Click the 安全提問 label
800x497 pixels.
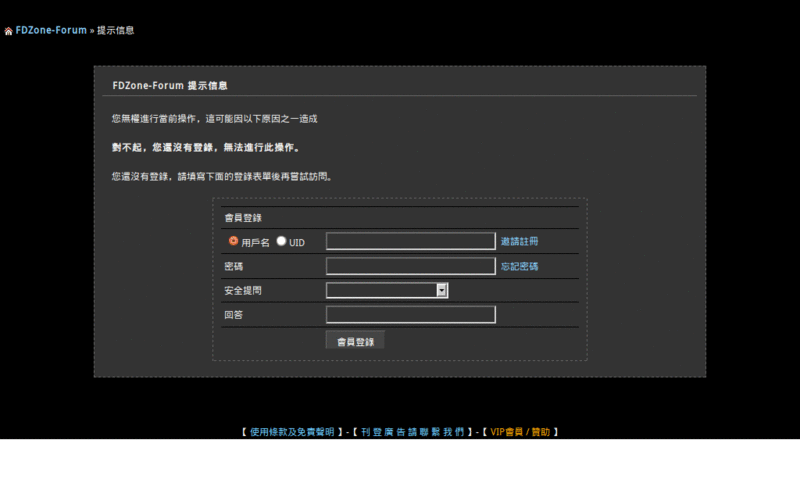(243, 290)
